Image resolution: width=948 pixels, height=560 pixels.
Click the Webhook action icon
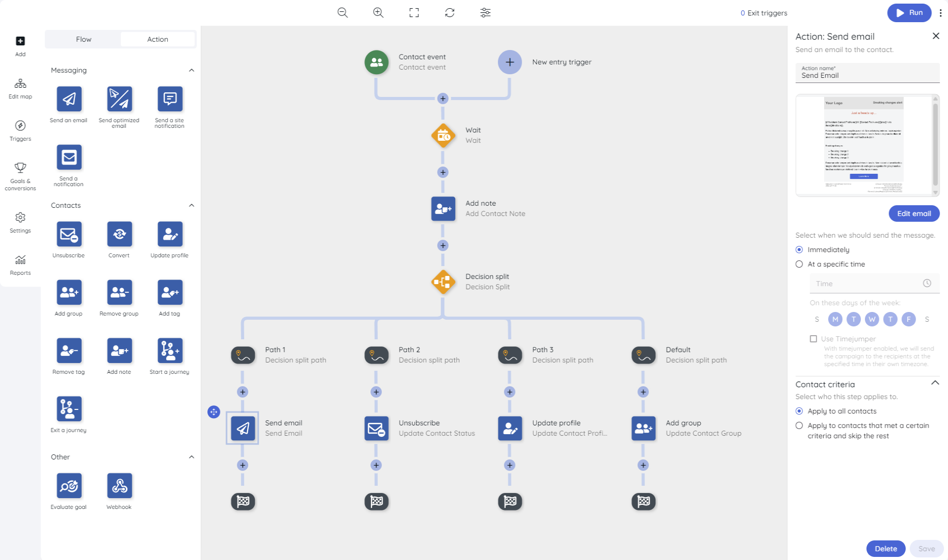(x=119, y=485)
